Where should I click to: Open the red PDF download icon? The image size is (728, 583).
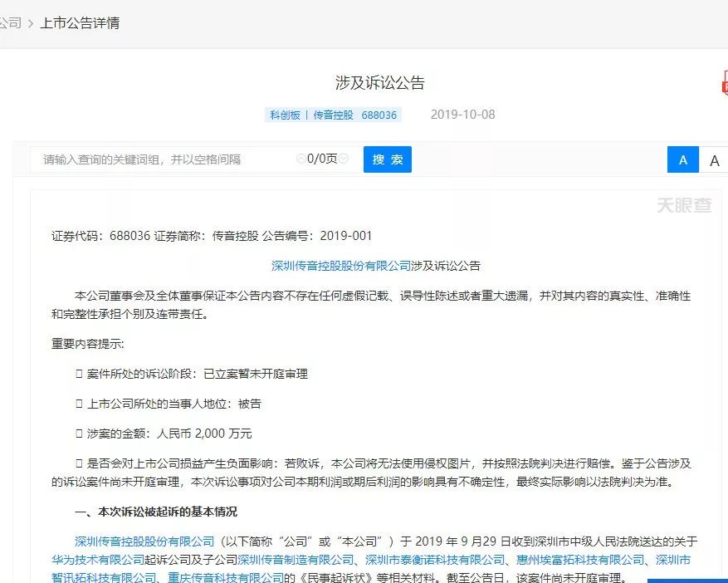pos(725,83)
